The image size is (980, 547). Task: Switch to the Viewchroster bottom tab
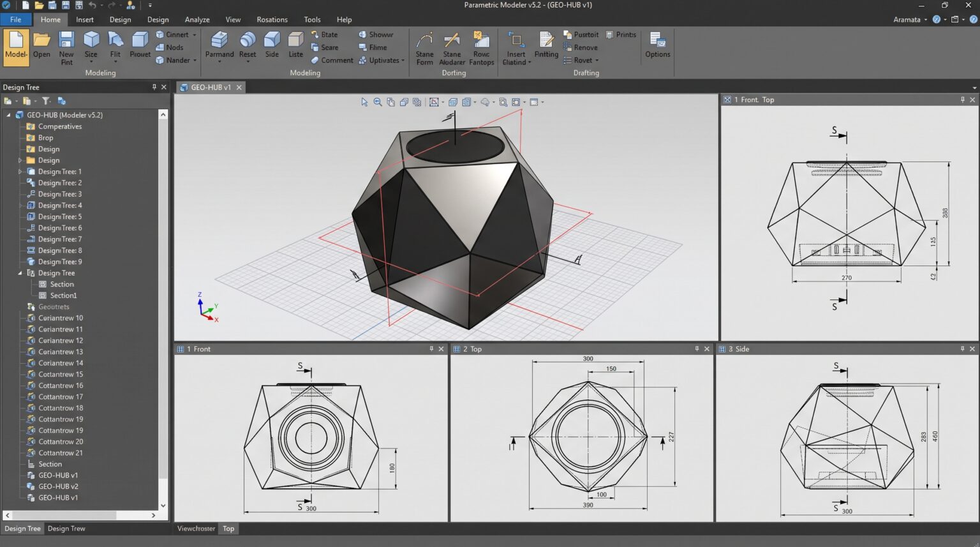pos(196,528)
